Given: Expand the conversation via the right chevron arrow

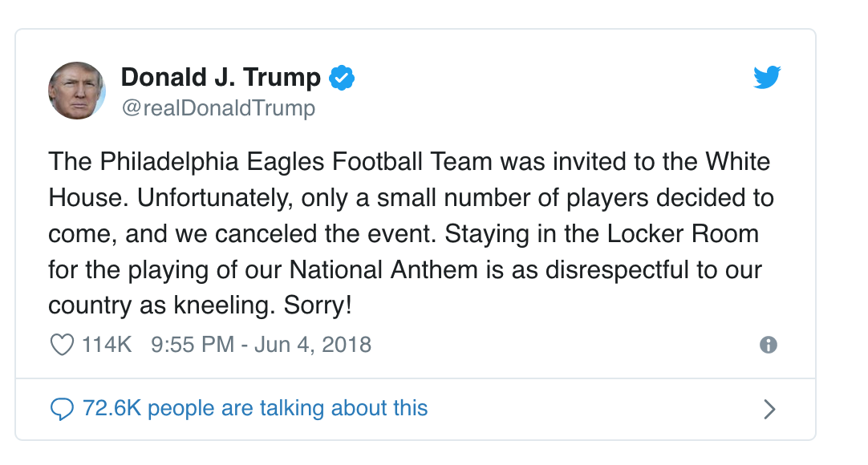Looking at the screenshot, I should pyautogui.click(x=769, y=409).
